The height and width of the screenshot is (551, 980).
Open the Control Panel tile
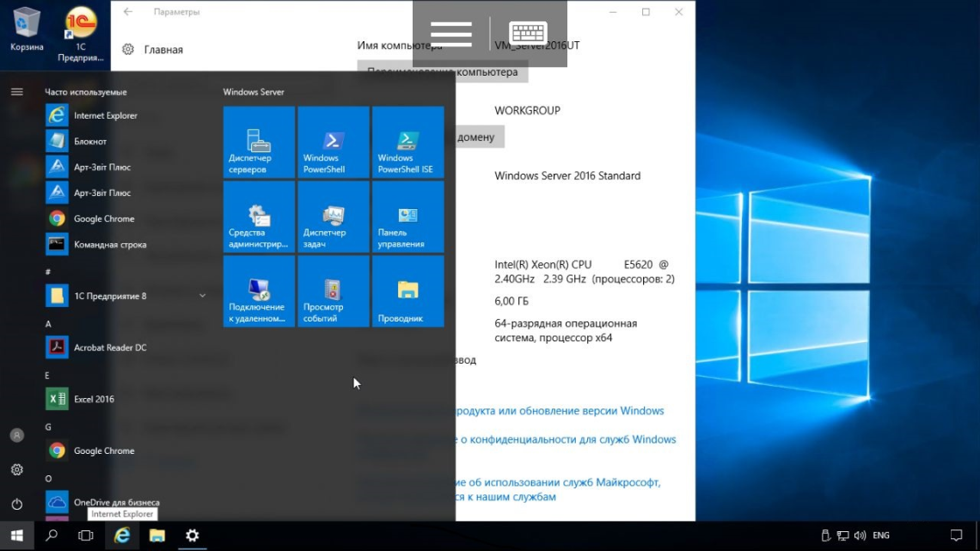(x=407, y=217)
